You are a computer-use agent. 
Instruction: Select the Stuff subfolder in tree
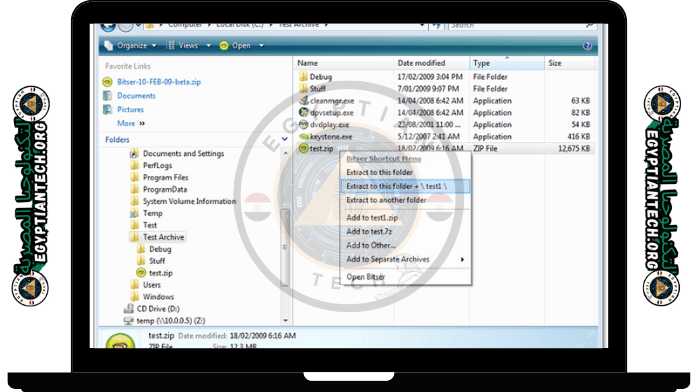click(157, 261)
